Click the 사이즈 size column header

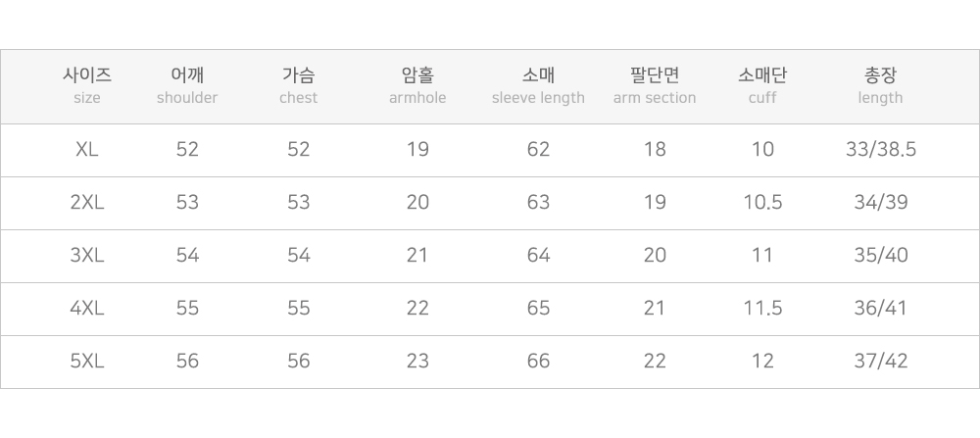87,85
